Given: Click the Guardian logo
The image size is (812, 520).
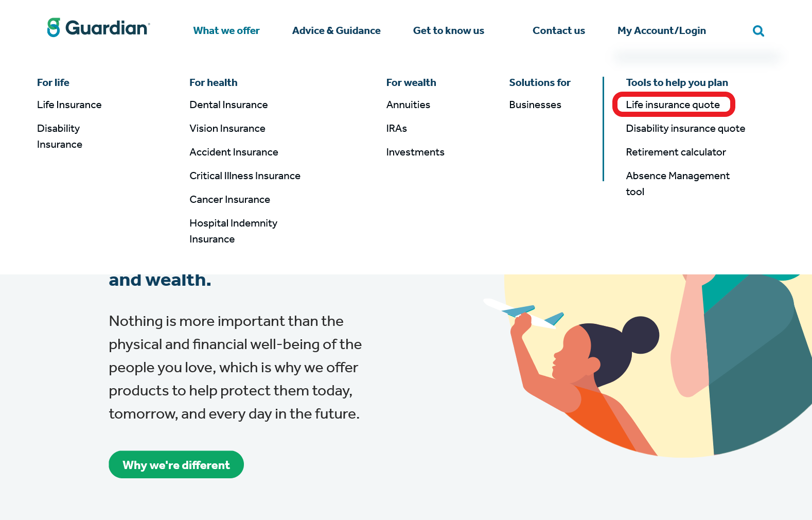Looking at the screenshot, I should pos(98,28).
